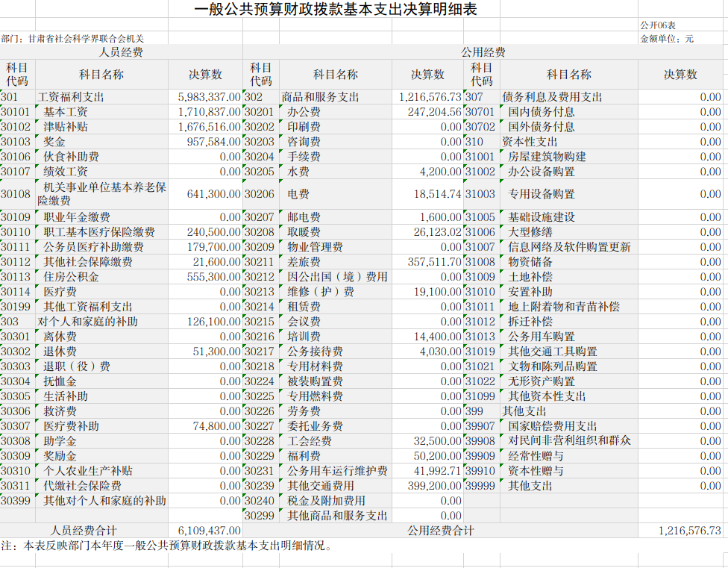Image resolution: width=728 pixels, height=568 pixels.
Task: Click the 维修（护）费 amount 19,100.00
Action: click(438, 292)
